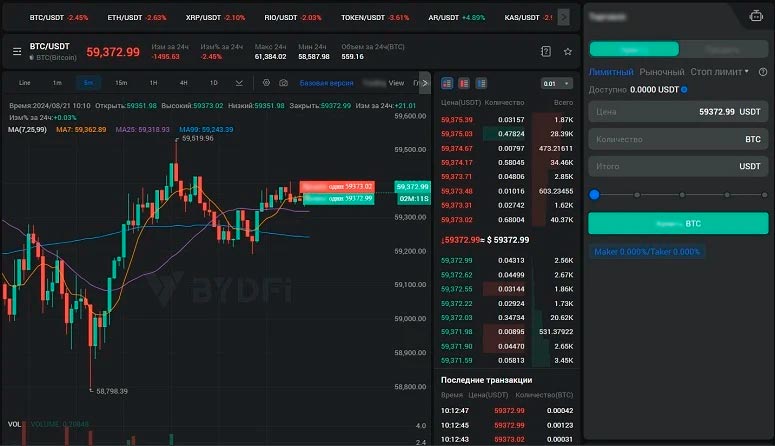
Task: Expand more timeframes dropdown arrow
Action: 239,83
